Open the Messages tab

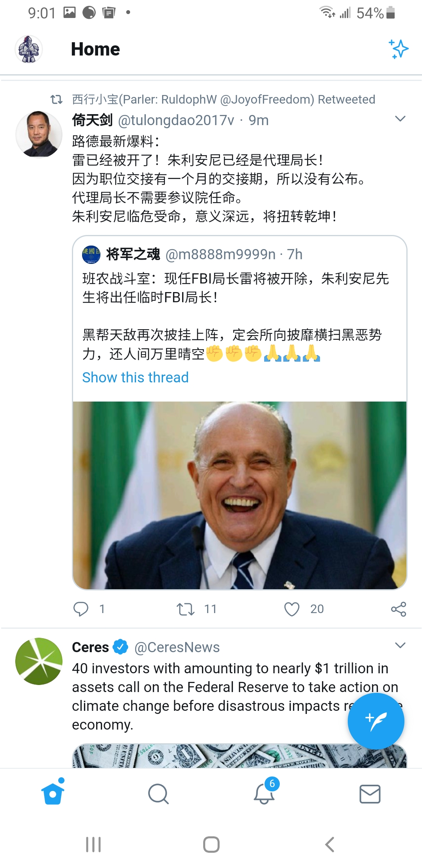coord(370,794)
